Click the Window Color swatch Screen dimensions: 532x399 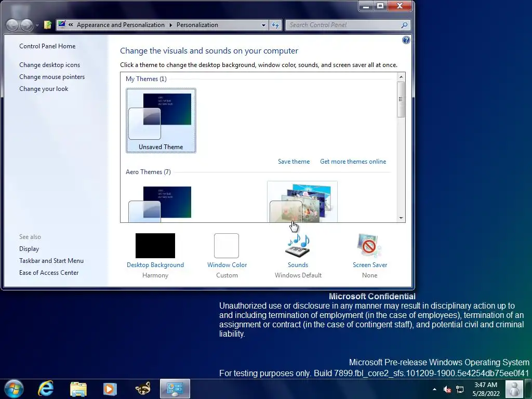[x=227, y=246]
